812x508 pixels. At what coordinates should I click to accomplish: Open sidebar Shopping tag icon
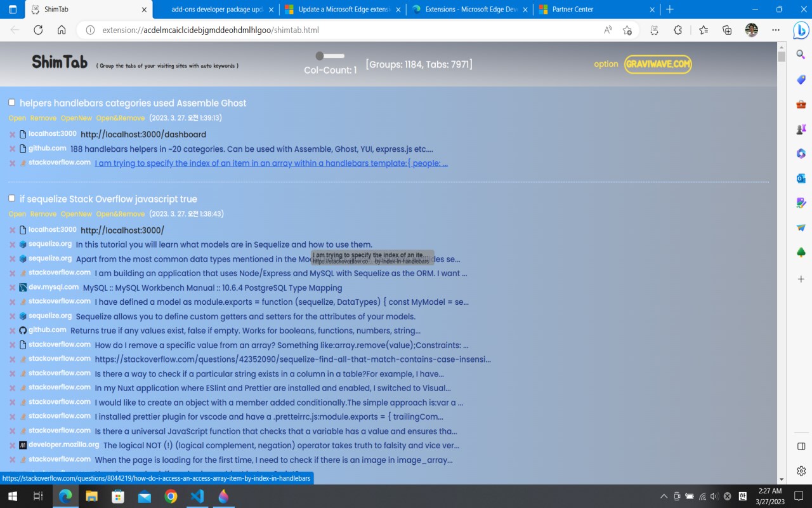click(801, 80)
